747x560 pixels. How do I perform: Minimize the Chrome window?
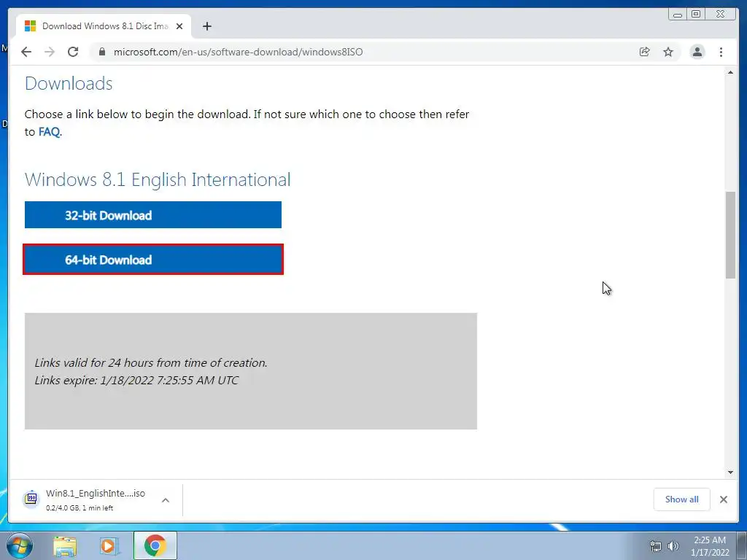pyautogui.click(x=678, y=15)
